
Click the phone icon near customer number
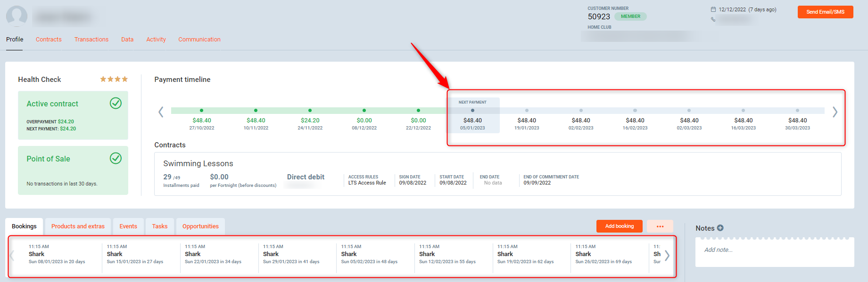713,19
